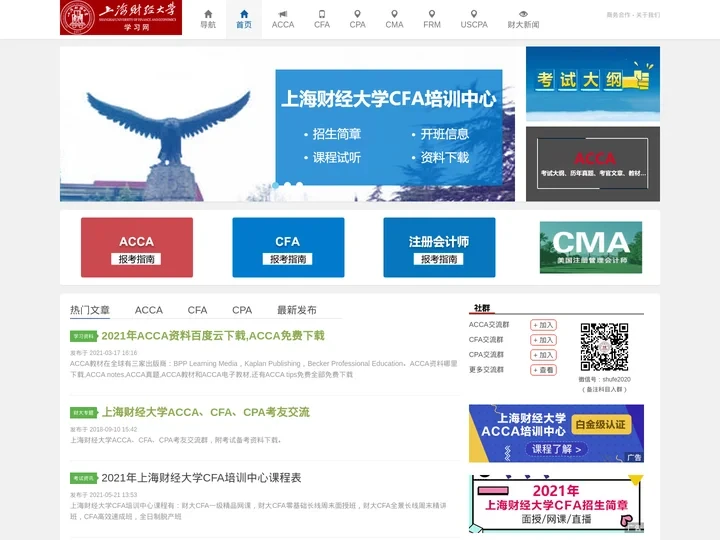Click the date 发布于 2021-05-21 13:53
This screenshot has height=540, width=720.
103,495
